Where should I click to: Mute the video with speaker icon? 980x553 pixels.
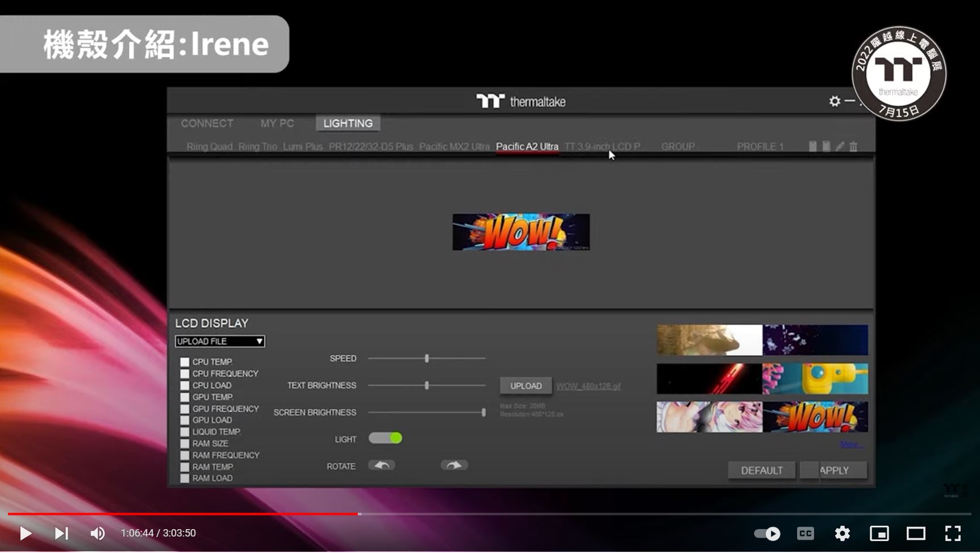[97, 533]
